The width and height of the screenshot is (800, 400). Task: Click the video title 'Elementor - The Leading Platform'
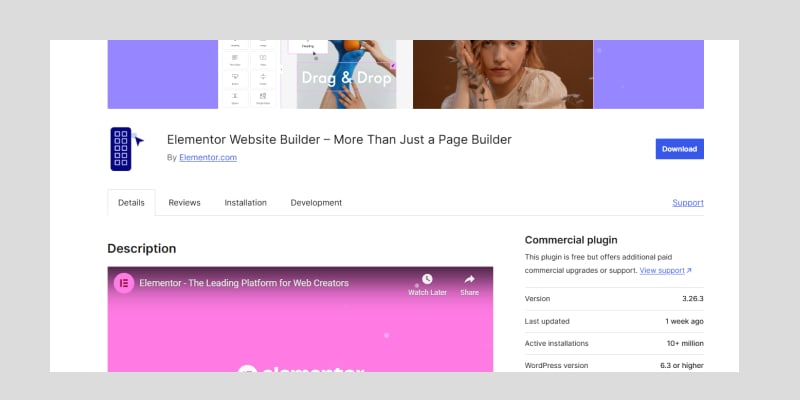coord(244,283)
